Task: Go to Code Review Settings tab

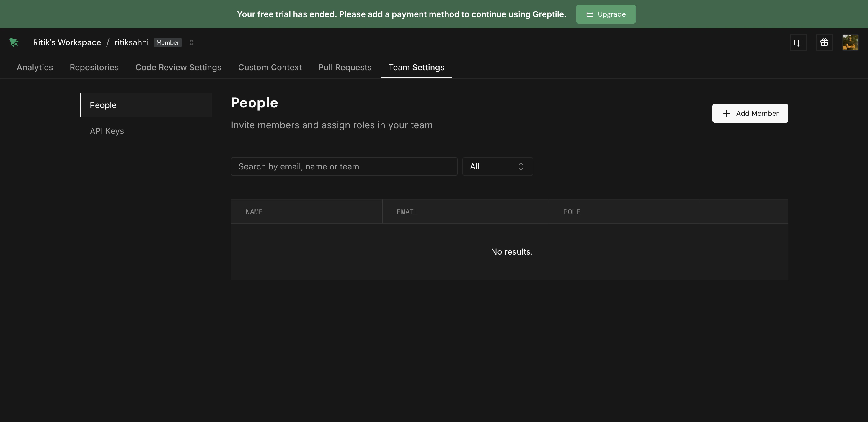Action: pos(178,67)
